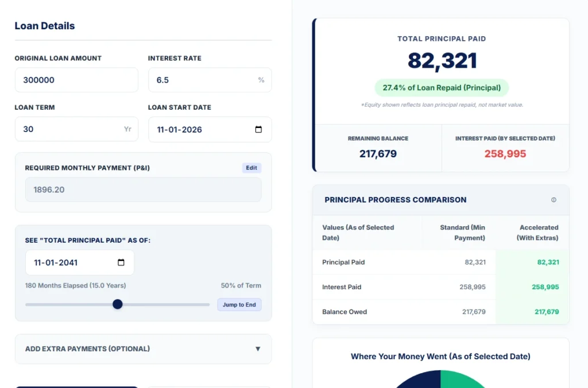
Task: Click the Edit button for required monthly payment
Action: [252, 168]
